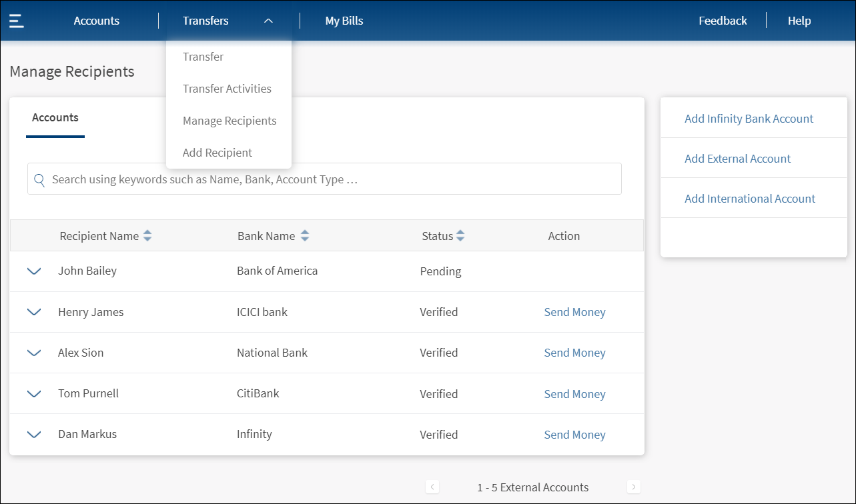Go to previous page of accounts

[432, 487]
